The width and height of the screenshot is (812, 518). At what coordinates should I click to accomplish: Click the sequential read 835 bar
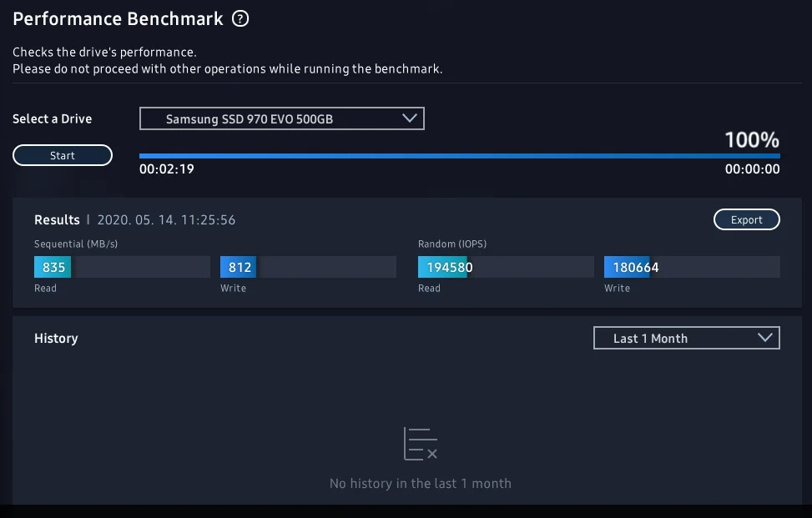(x=53, y=268)
